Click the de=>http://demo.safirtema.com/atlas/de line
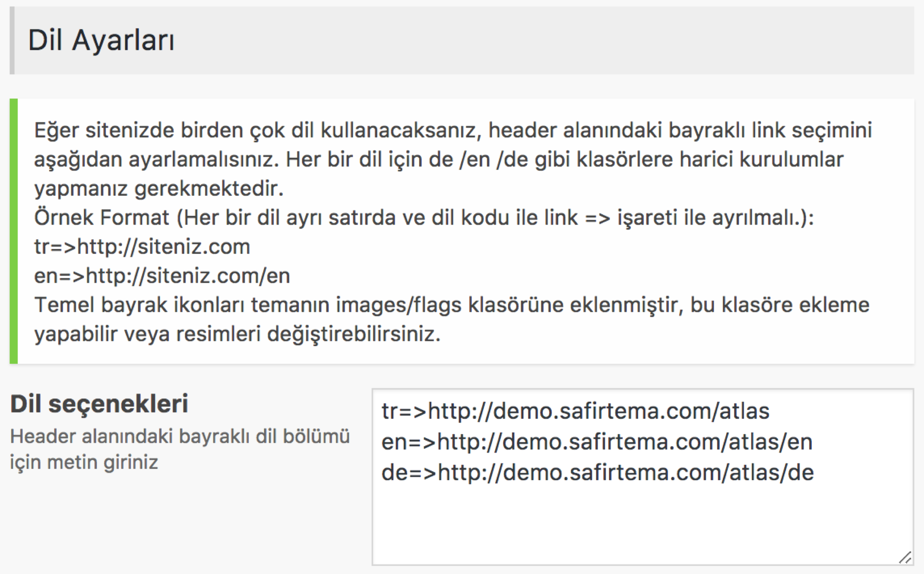Screen dimensions: 924x574 click(x=597, y=473)
